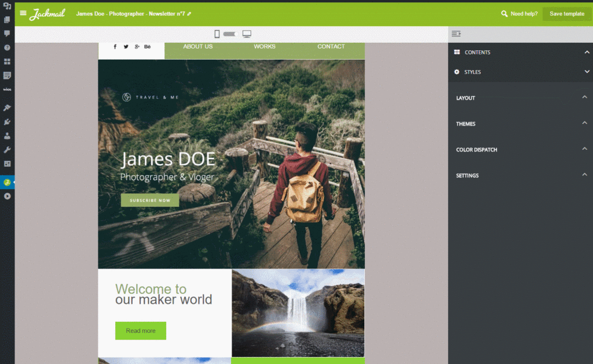Open the WordPress Media menu icon
593x364 pixels.
coord(7,6)
